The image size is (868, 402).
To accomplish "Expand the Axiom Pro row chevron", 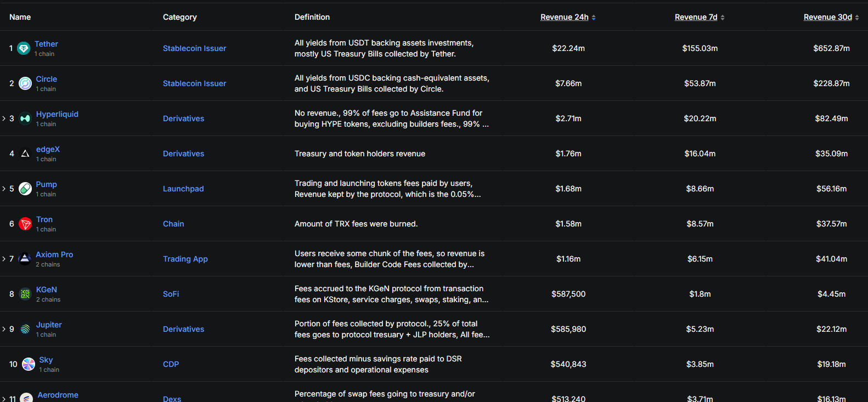I will [x=4, y=259].
